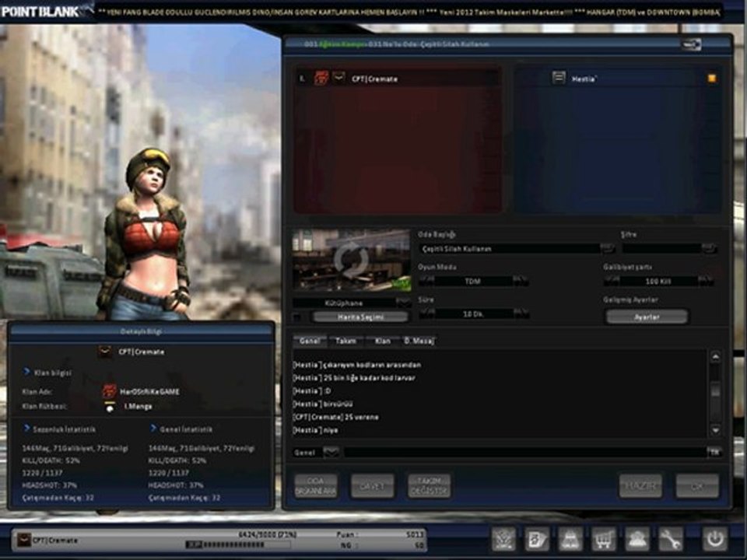Increase the 10 Dk. match duration
The image size is (747, 560).
tap(521, 313)
